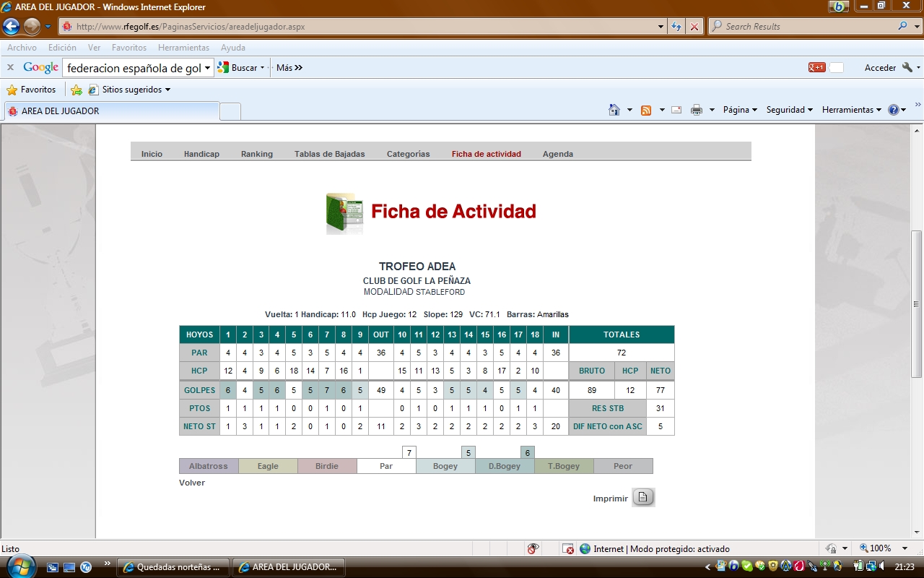Image resolution: width=924 pixels, height=578 pixels.
Task: Click the Home page icon
Action: pos(614,110)
